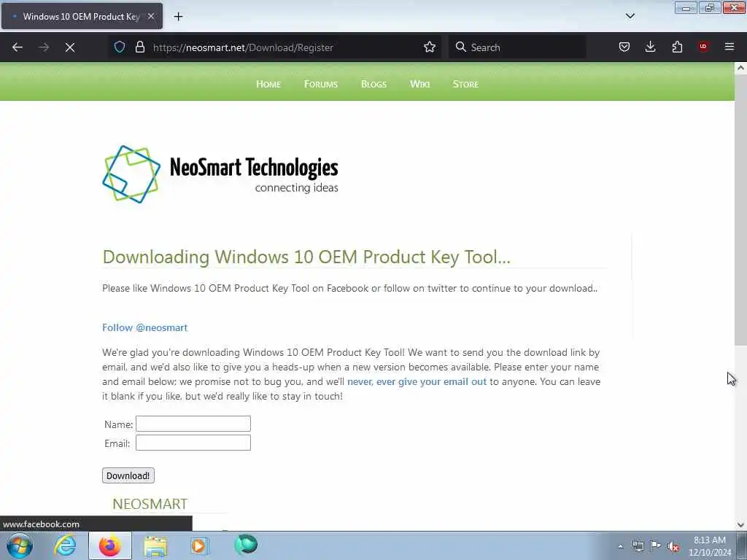Click the page scrollbar up arrow
Image resolution: width=747 pixels, height=560 pixels.
(x=740, y=68)
